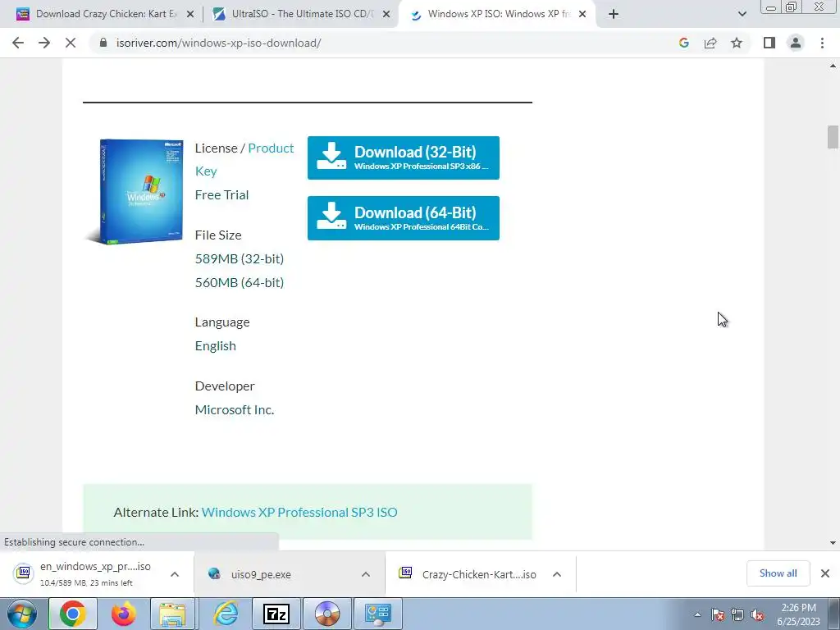Open the network status tray icon

point(737,614)
